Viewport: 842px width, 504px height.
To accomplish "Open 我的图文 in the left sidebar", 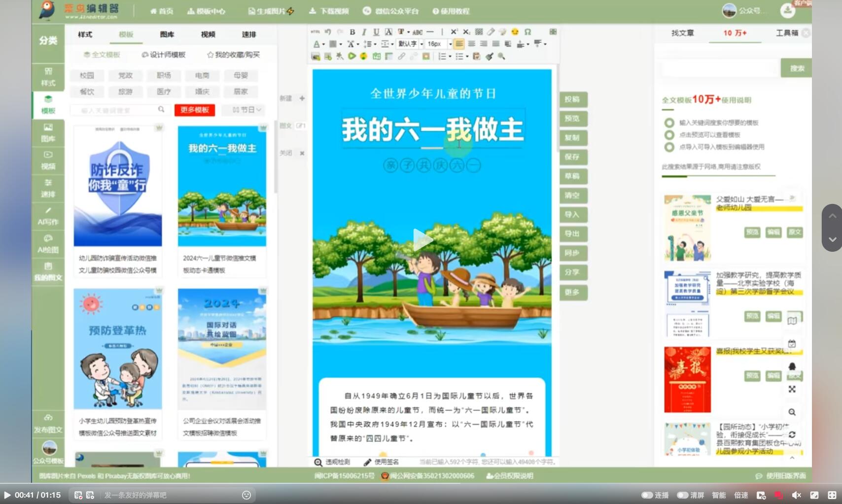I will (x=48, y=272).
